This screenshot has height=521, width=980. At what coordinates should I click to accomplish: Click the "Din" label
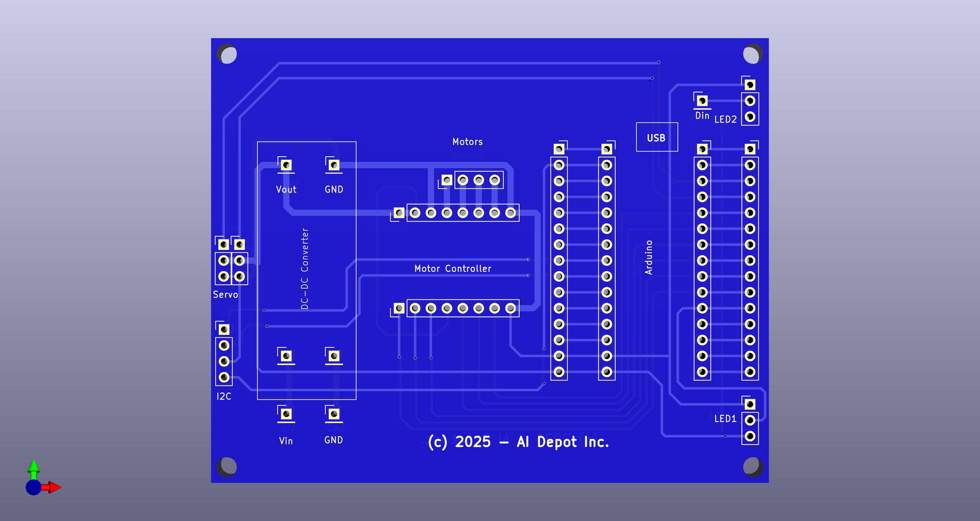point(702,116)
